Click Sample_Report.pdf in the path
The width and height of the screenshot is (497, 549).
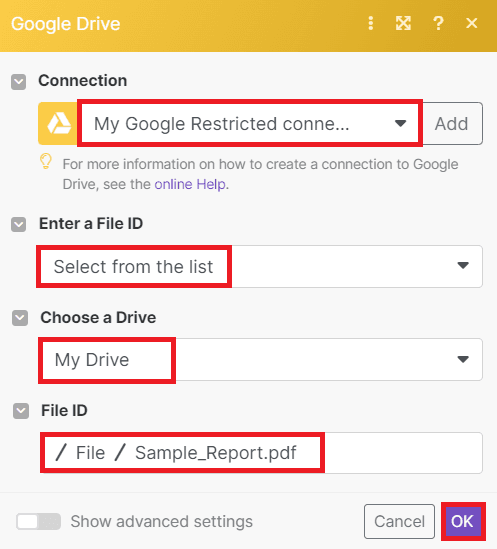click(216, 453)
